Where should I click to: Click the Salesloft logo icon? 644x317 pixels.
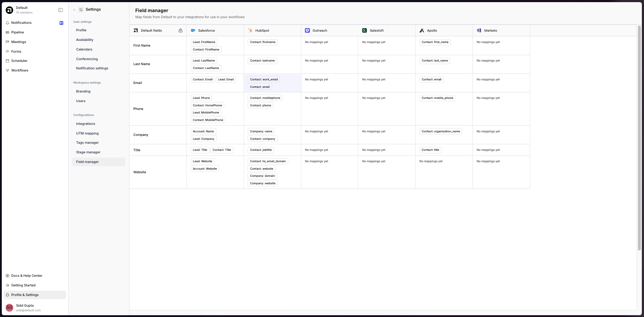coord(364,31)
